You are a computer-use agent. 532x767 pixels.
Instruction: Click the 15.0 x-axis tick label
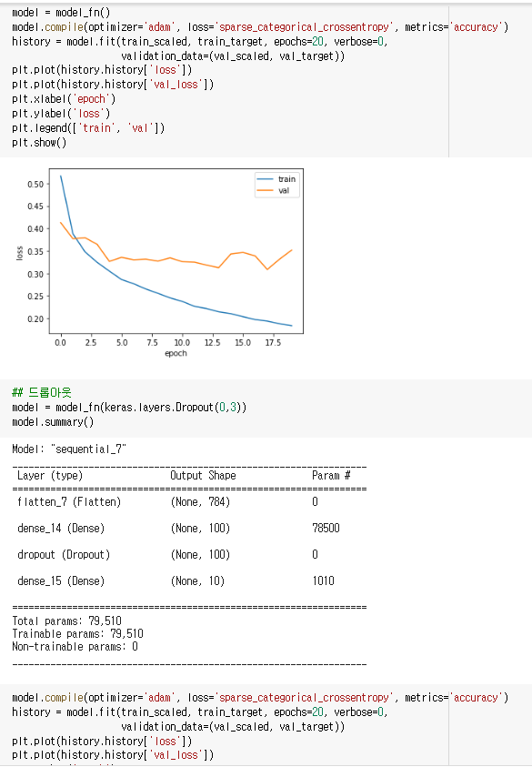243,342
